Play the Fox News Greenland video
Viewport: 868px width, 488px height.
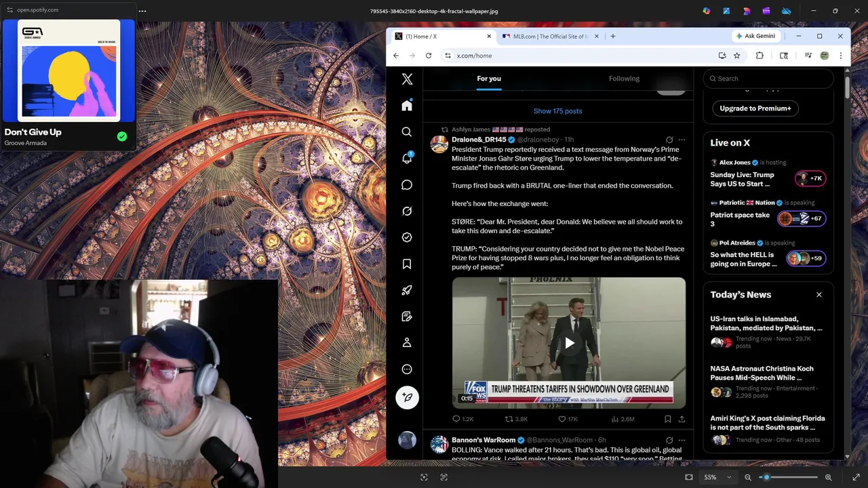click(x=569, y=343)
